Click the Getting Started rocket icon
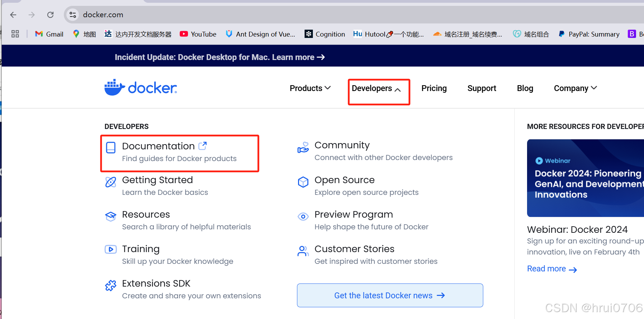 tap(111, 182)
